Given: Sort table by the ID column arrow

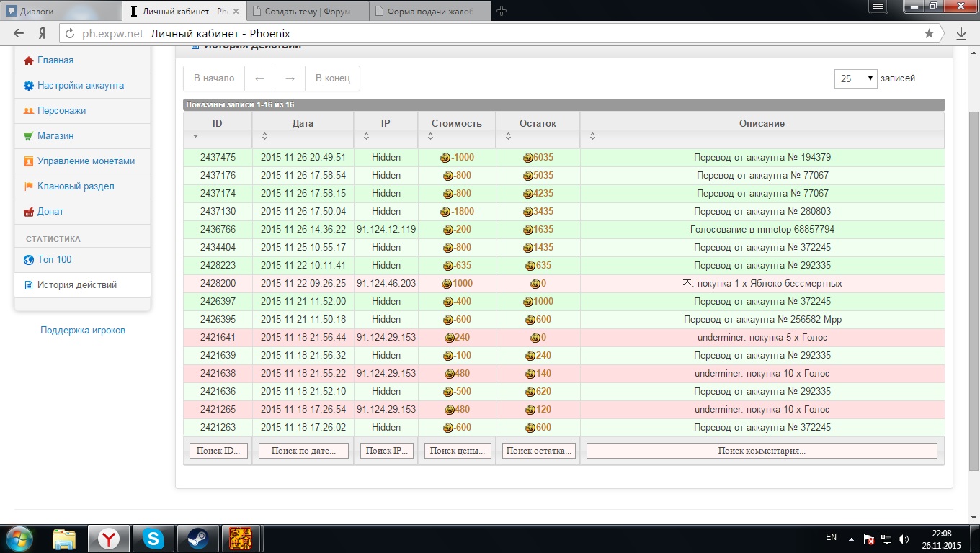Looking at the screenshot, I should pos(195,136).
